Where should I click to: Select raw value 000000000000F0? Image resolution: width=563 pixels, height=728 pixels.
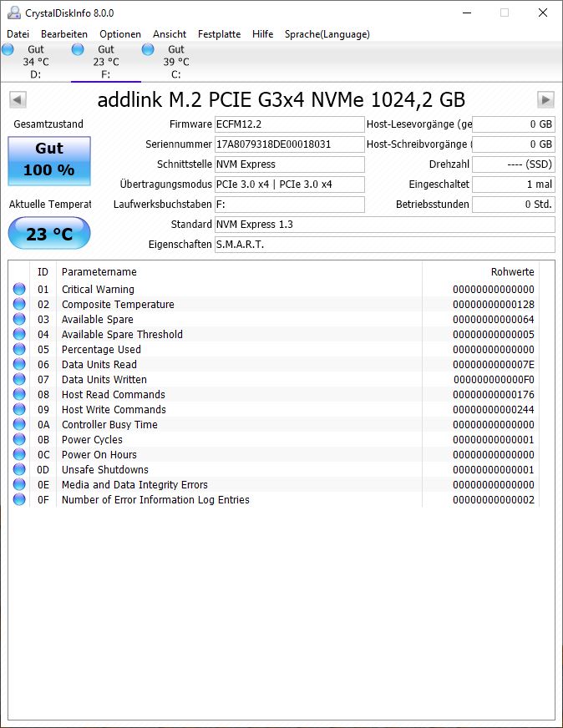[x=494, y=379]
